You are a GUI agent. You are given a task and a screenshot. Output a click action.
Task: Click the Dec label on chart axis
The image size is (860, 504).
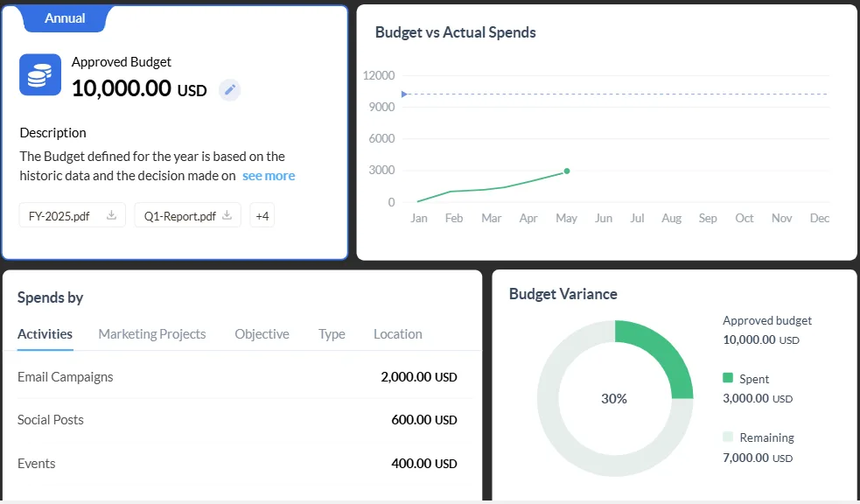tap(820, 218)
